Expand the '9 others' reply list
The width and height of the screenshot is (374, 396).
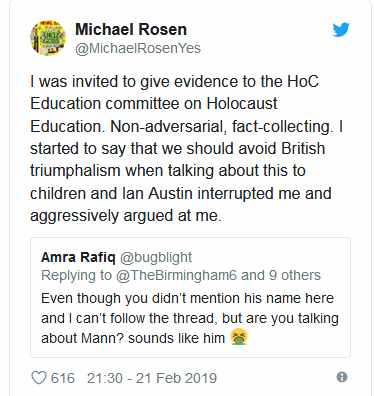pyautogui.click(x=295, y=275)
